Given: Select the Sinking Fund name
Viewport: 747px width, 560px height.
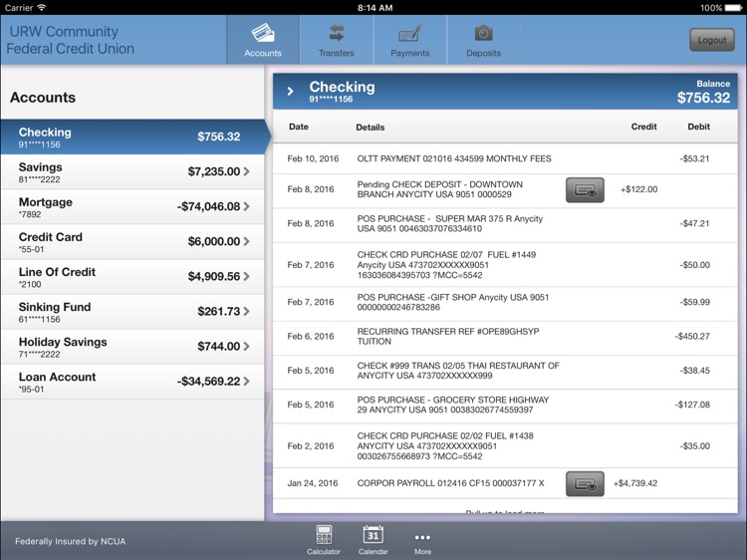Looking at the screenshot, I should pyautogui.click(x=55, y=307).
